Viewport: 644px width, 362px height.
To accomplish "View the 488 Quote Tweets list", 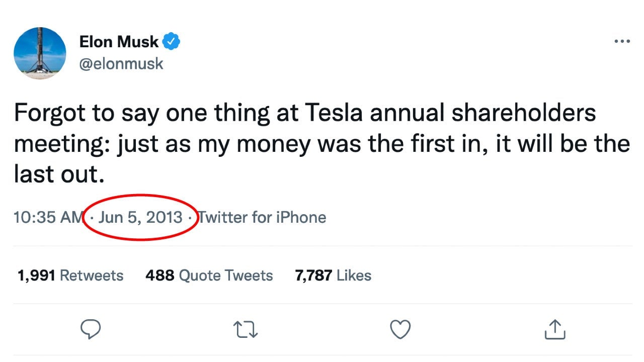I will point(209,276).
